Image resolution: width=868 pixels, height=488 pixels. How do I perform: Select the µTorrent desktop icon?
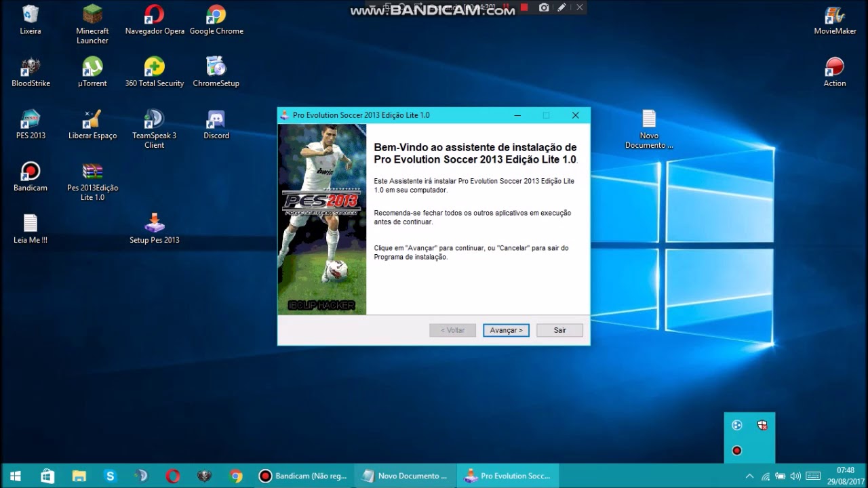(x=92, y=72)
